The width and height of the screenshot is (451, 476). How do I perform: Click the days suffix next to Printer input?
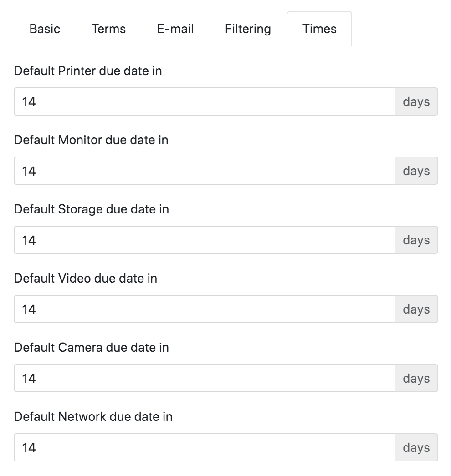pos(416,101)
